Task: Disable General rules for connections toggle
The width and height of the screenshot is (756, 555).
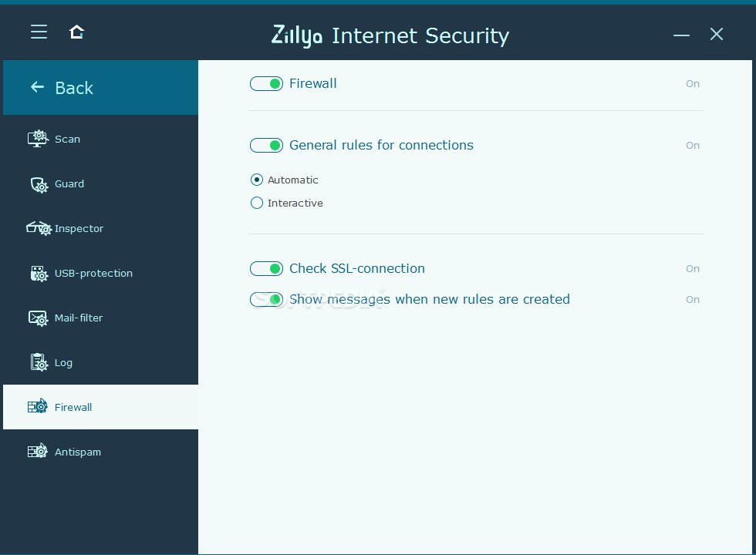Action: (266, 146)
